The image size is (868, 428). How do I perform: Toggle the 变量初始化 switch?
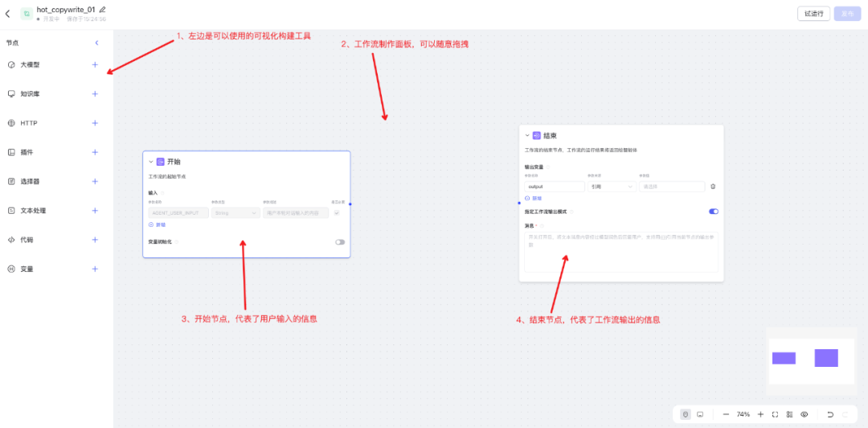pyautogui.click(x=340, y=241)
